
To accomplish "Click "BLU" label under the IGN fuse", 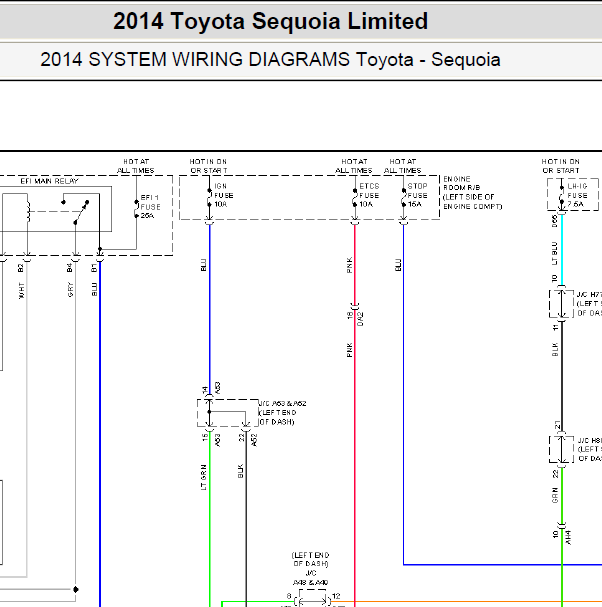I will point(204,265).
